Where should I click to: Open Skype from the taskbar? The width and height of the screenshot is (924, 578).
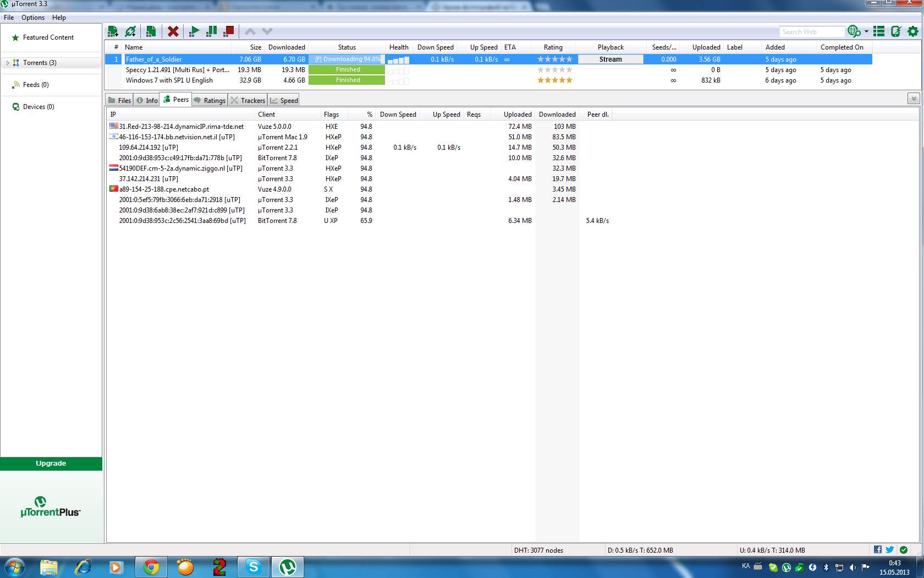coord(254,567)
